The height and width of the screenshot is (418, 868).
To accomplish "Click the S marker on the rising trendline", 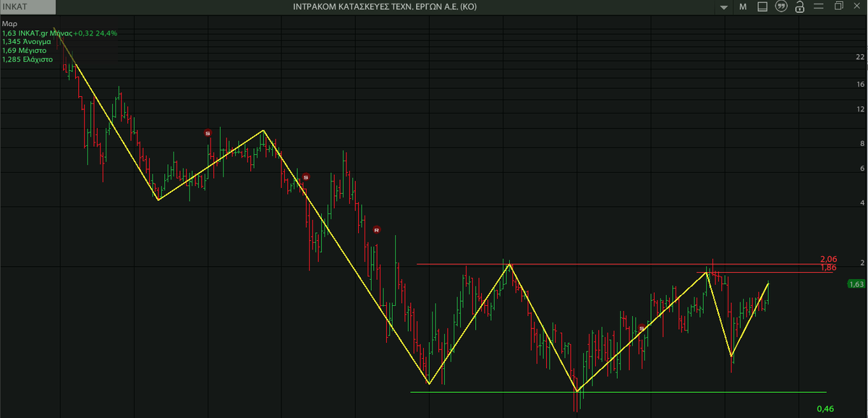I will tap(642, 328).
